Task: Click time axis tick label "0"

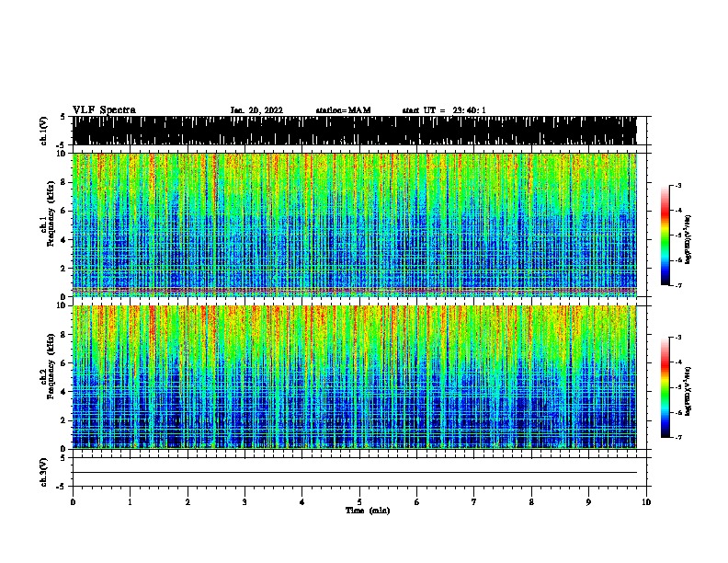Action: pos(73,502)
